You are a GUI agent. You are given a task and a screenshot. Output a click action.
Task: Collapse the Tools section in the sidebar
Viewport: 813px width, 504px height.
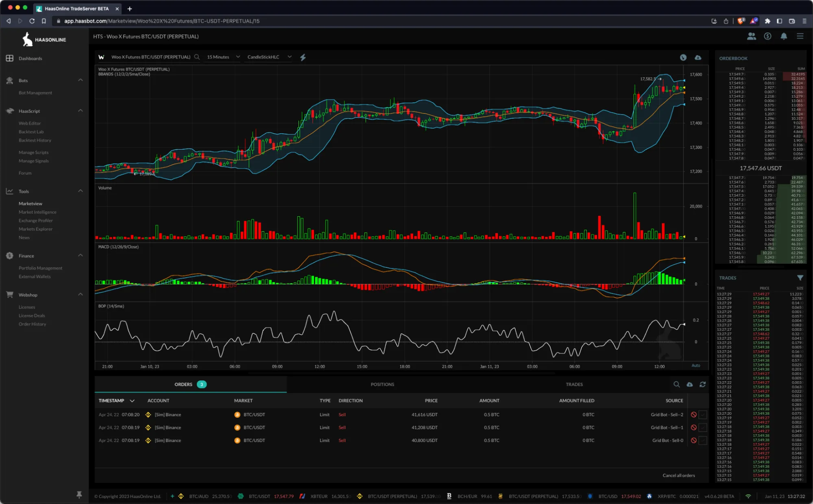click(81, 191)
